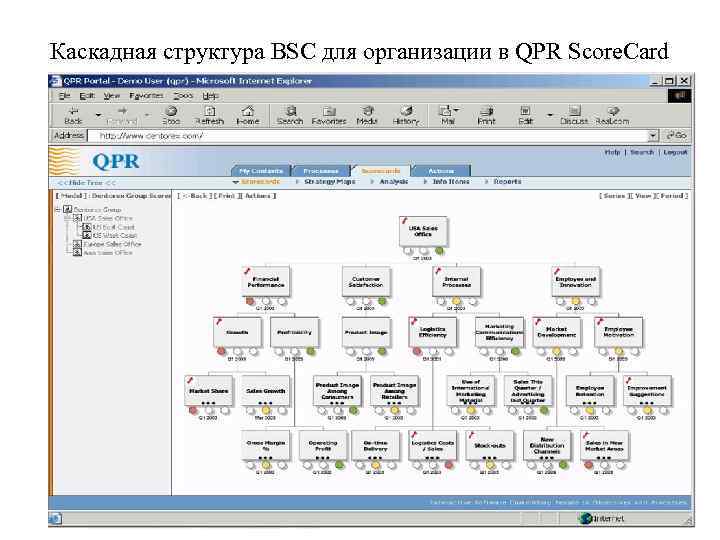
Task: Open the Info Items submenu
Action: click(451, 182)
